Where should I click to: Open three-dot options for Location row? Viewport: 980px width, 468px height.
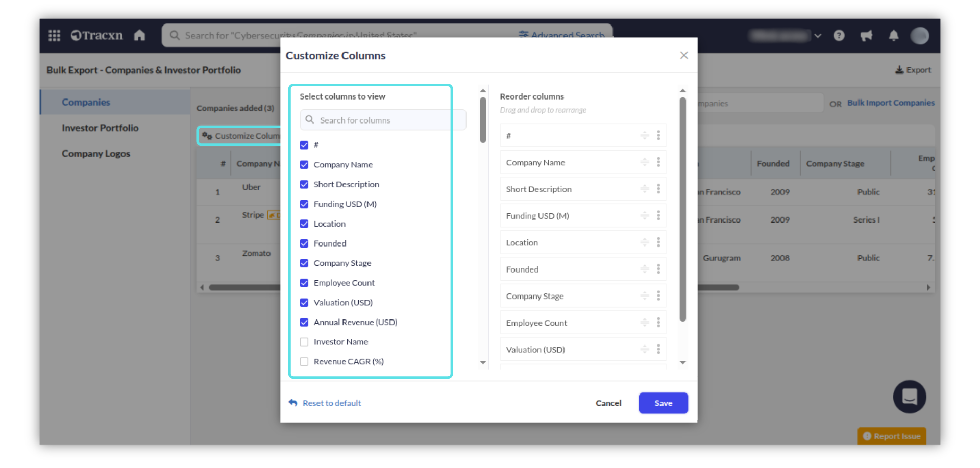click(658, 242)
